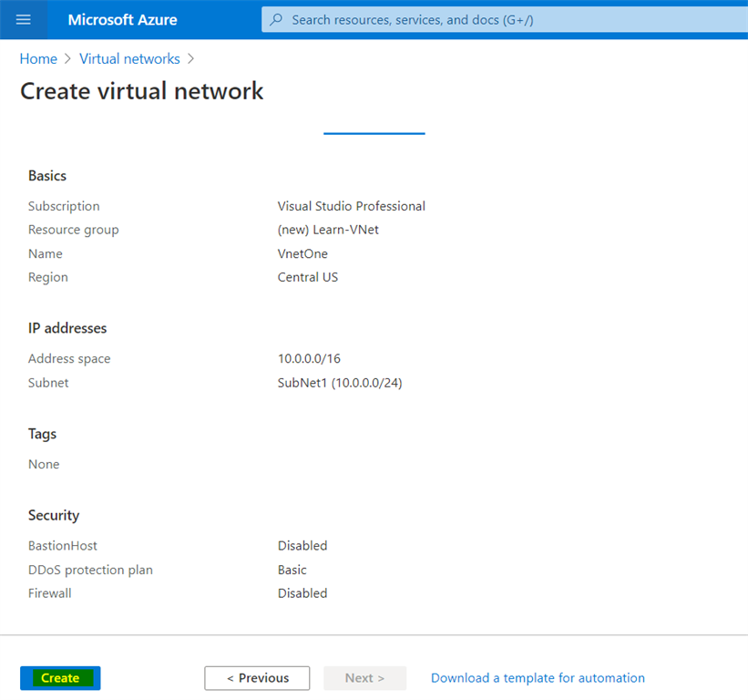This screenshot has height=700, width=748.
Task: Open Download a template for automation
Action: coord(538,677)
